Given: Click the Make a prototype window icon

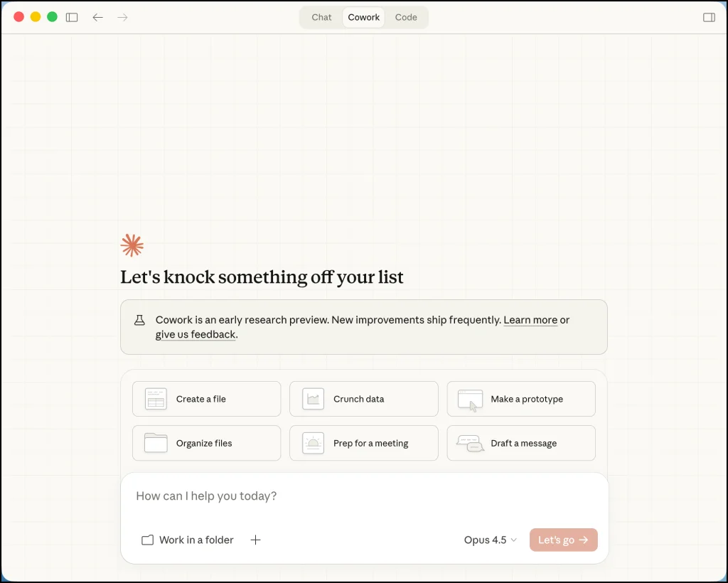Looking at the screenshot, I should pyautogui.click(x=470, y=400).
